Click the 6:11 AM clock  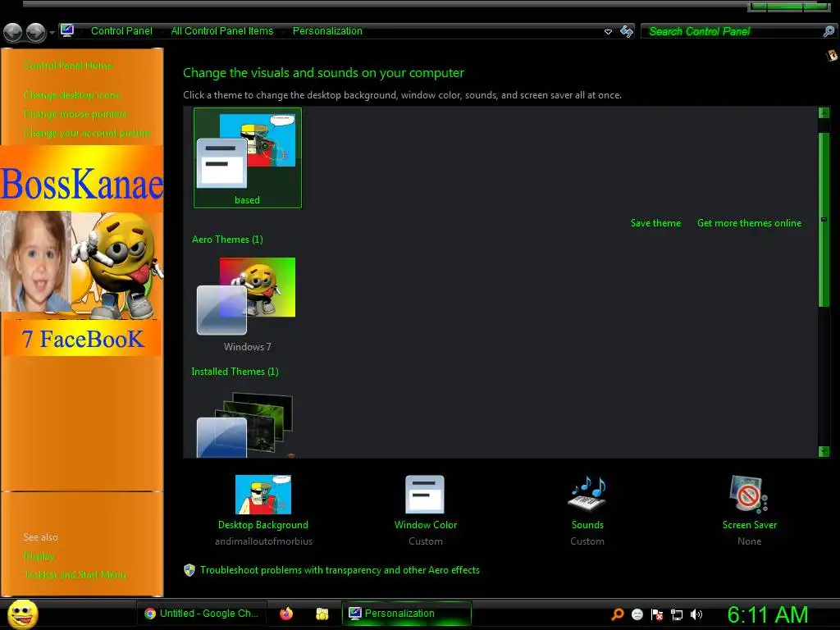[768, 614]
